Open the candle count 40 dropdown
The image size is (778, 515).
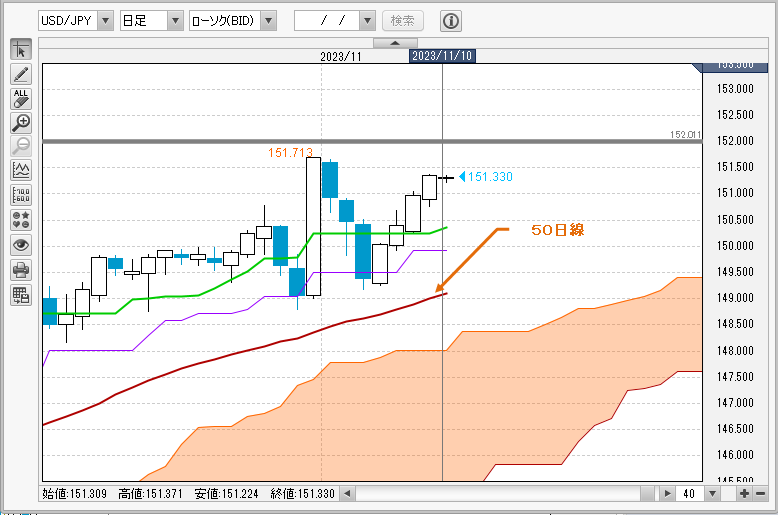click(713, 494)
